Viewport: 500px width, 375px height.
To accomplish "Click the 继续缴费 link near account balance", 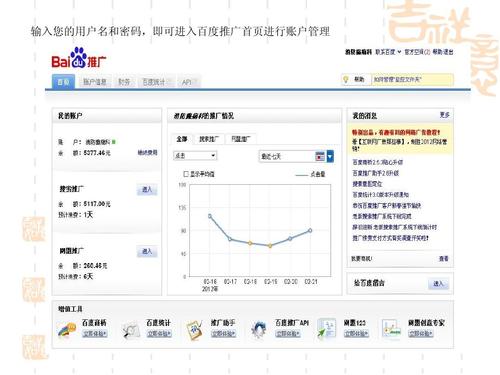I will pos(147,153).
